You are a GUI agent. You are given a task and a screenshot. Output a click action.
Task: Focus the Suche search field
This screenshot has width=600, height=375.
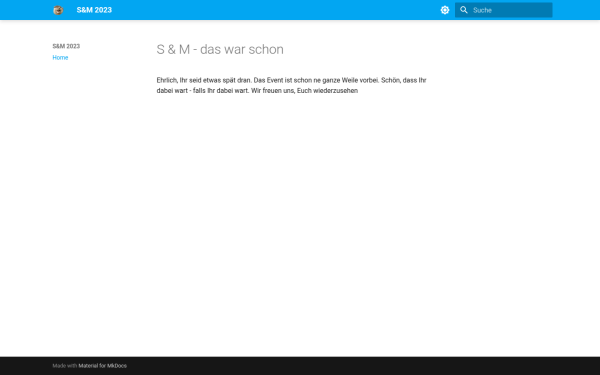[x=504, y=10]
